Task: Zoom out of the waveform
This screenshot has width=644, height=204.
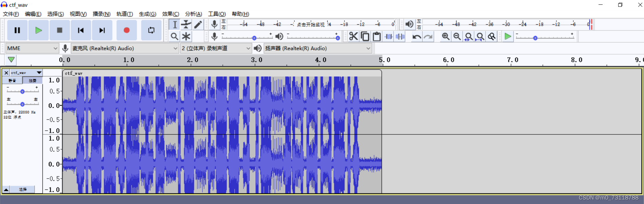Action: click(x=457, y=36)
